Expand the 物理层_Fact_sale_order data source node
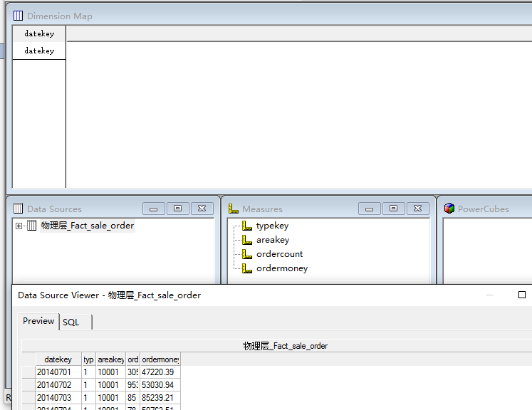The image size is (532, 410). click(x=19, y=226)
